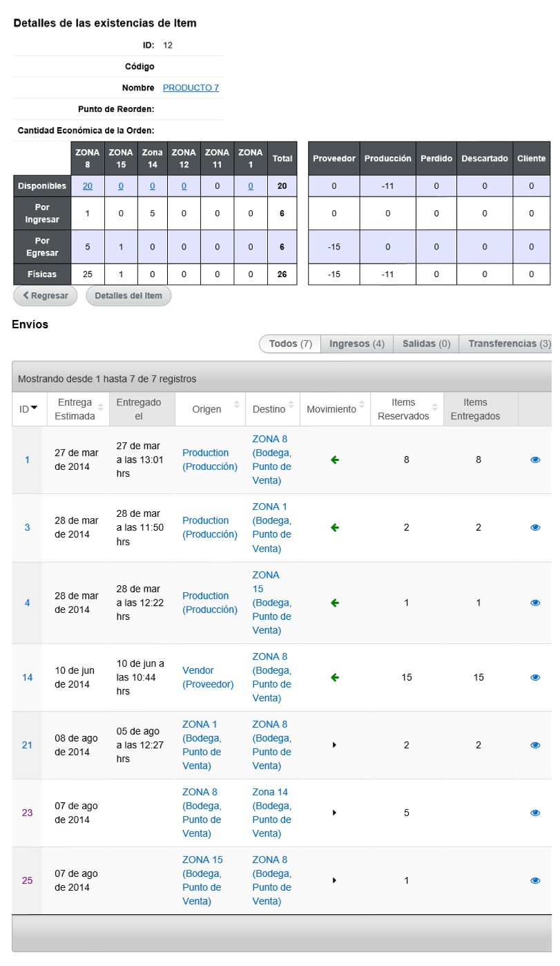This screenshot has width=560, height=966.
Task: View details of shipment 25 eye icon
Action: coord(535,880)
